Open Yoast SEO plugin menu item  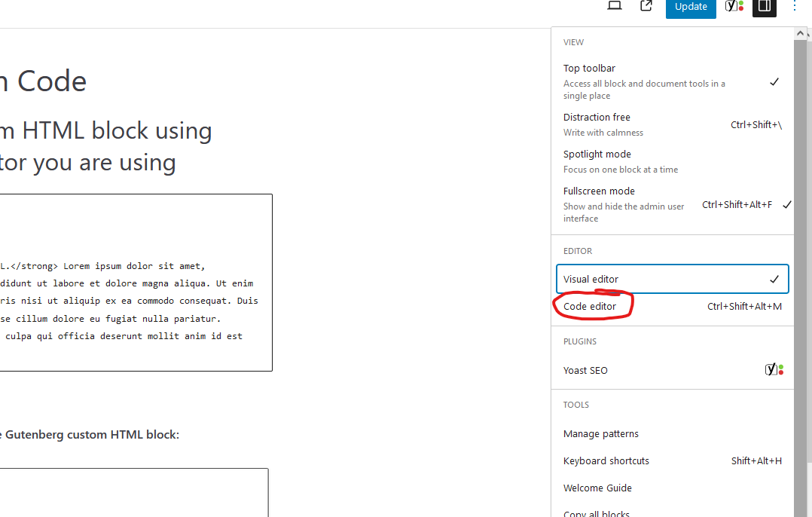pos(672,370)
